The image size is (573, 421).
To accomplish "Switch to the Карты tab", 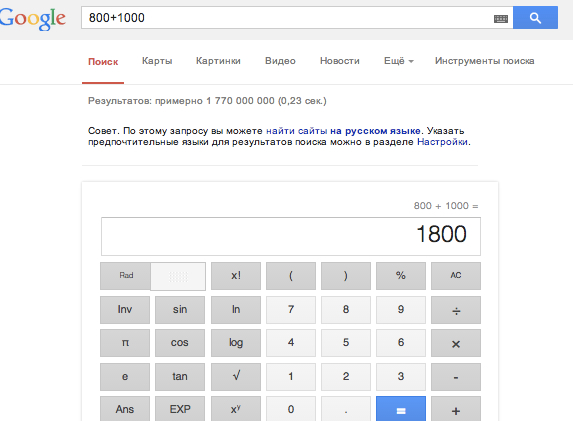I will [157, 61].
